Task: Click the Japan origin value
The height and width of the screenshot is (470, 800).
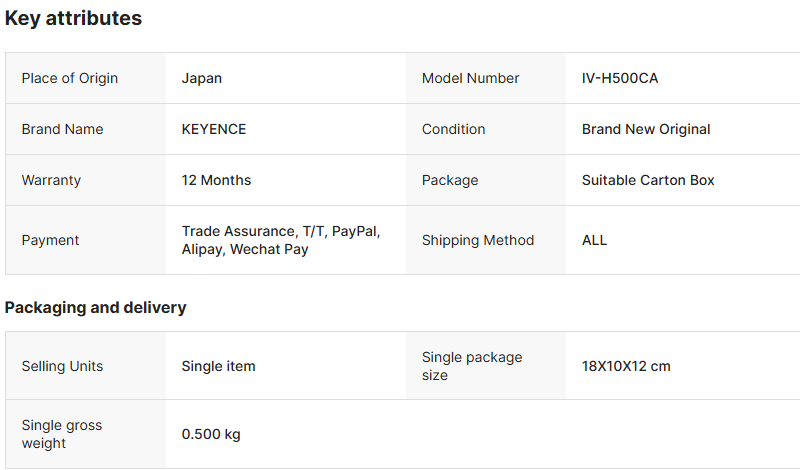Action: [x=202, y=78]
